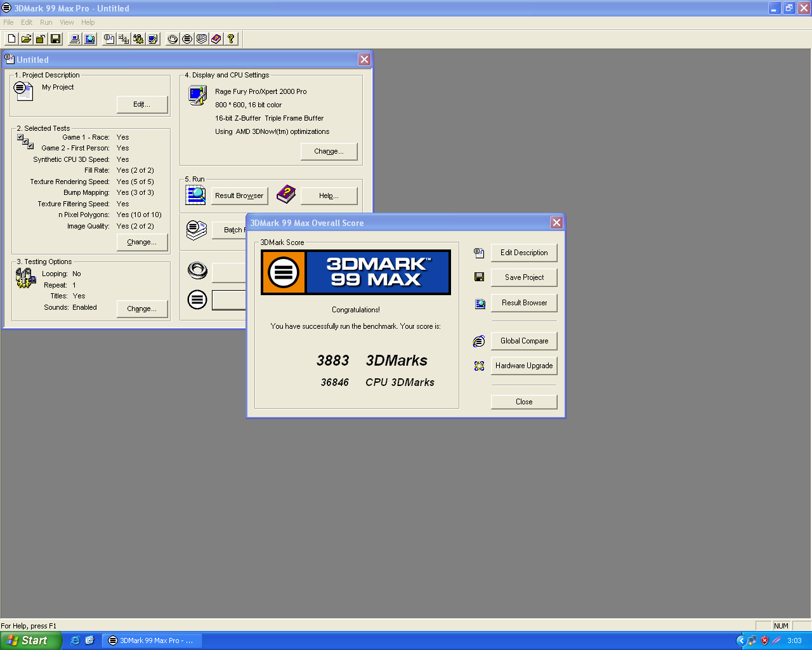
Task: Click the Open project folder icon
Action: point(26,39)
